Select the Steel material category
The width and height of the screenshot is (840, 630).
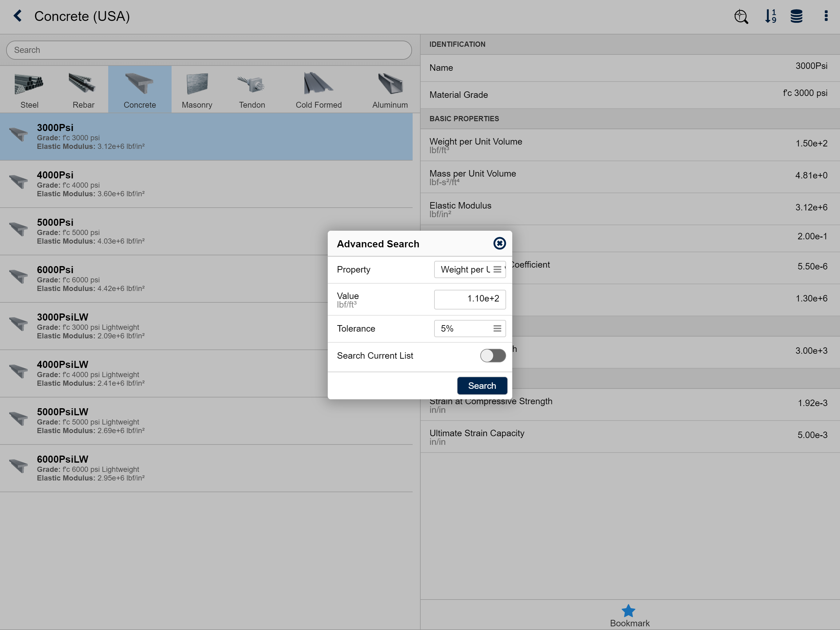coord(29,90)
